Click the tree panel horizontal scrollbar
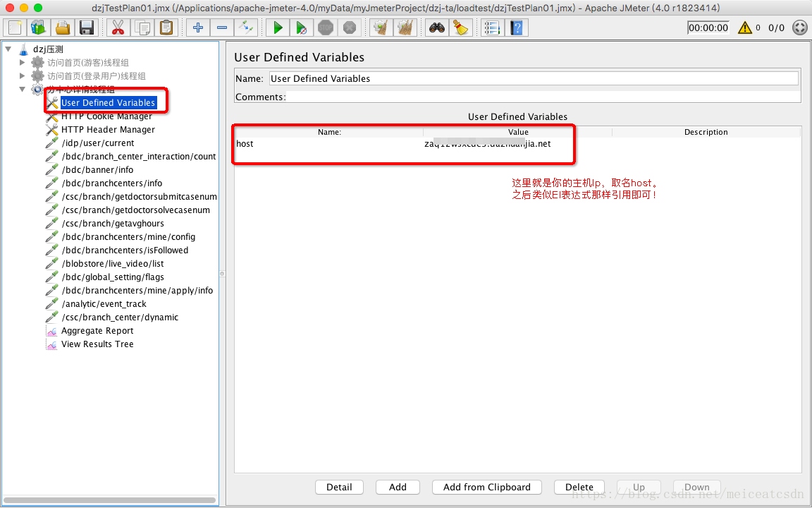 coord(110,500)
